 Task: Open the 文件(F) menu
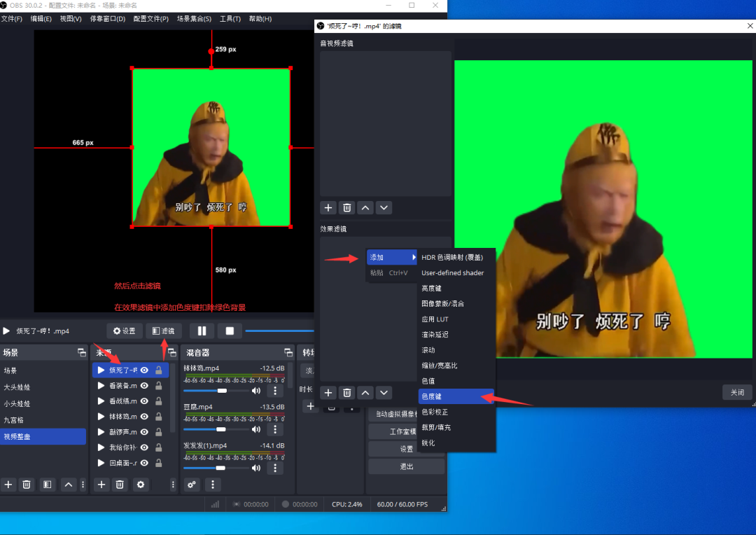[12, 19]
